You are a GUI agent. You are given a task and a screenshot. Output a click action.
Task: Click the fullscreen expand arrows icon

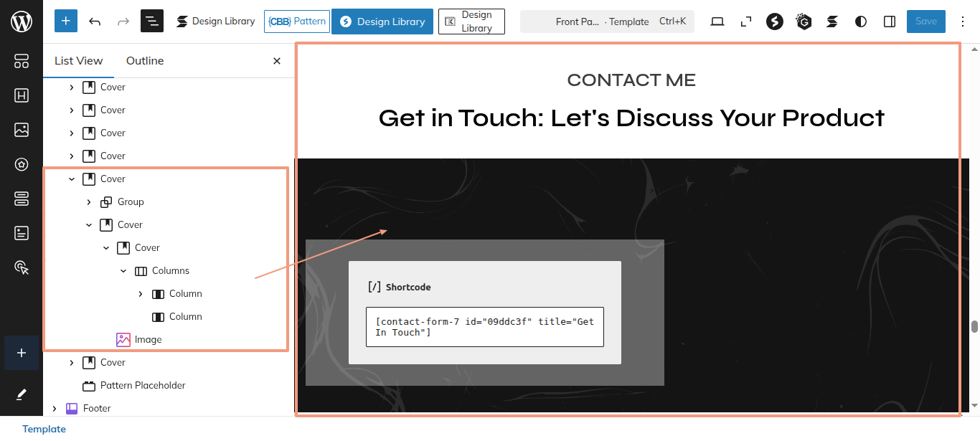[x=746, y=22]
